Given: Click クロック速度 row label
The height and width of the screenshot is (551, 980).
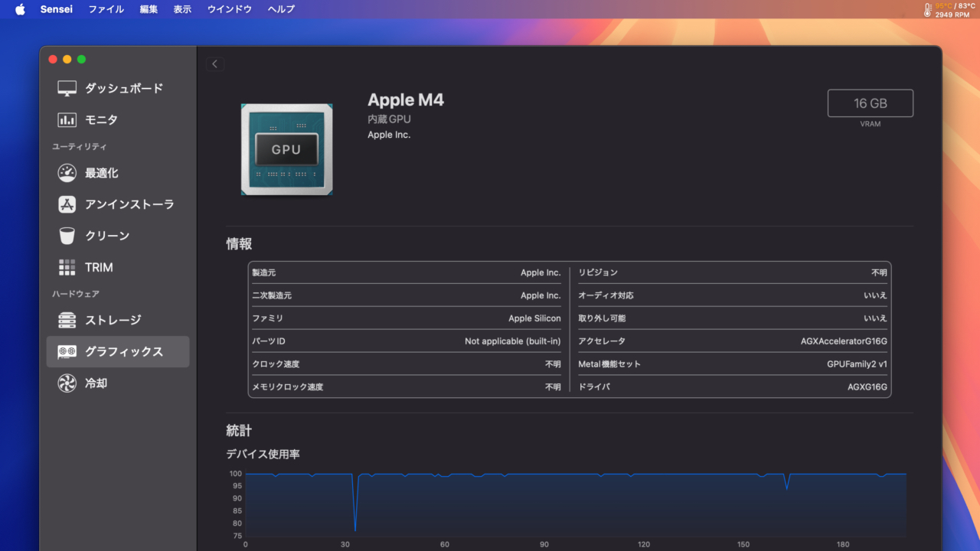Looking at the screenshot, I should 276,364.
